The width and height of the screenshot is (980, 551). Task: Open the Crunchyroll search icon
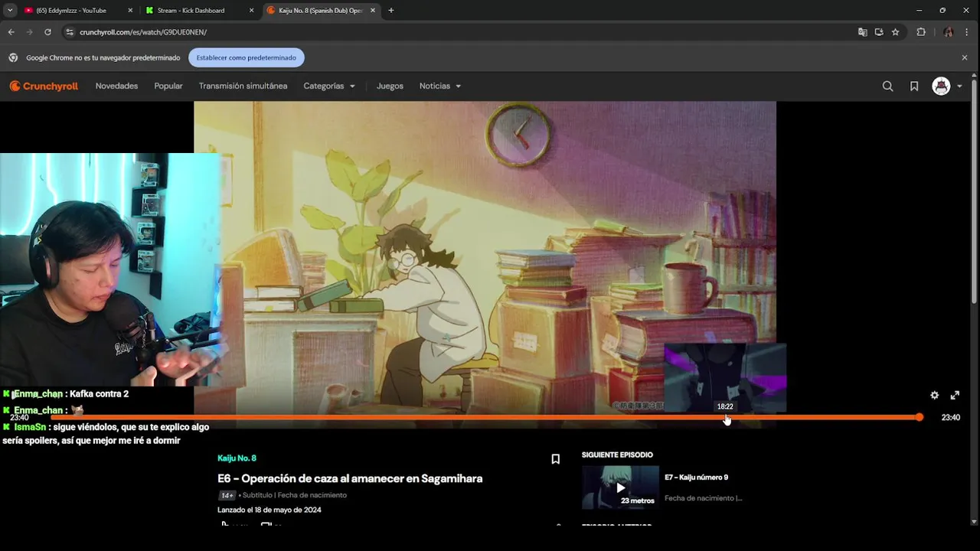point(887,86)
